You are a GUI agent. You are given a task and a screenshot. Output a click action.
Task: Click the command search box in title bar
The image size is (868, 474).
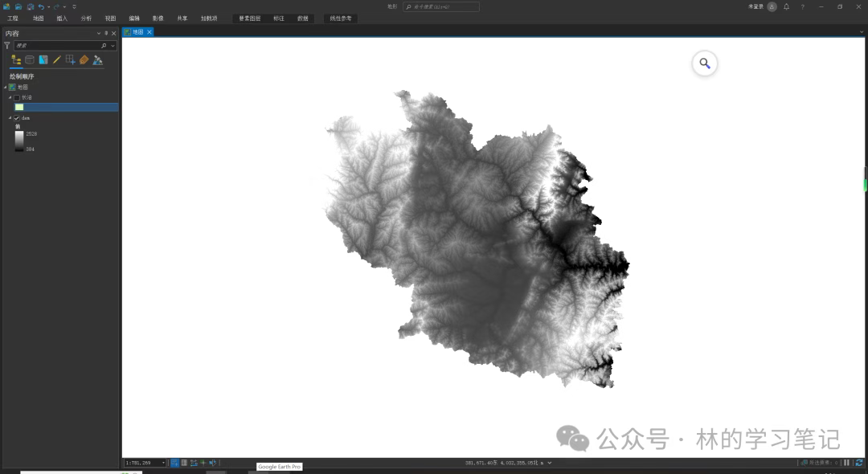click(442, 6)
